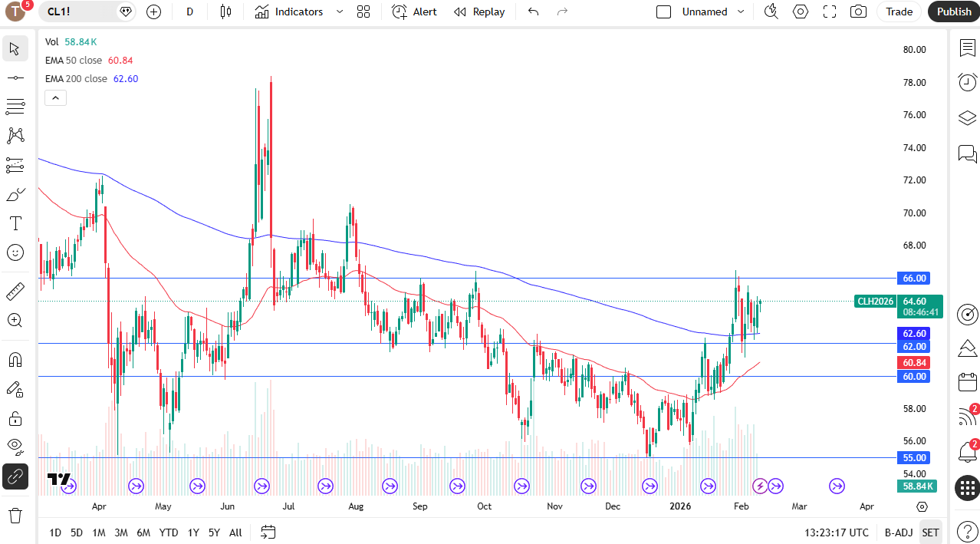980x544 pixels.
Task: Open chart settings hexagon icon in top toolbar
Action: (x=801, y=12)
